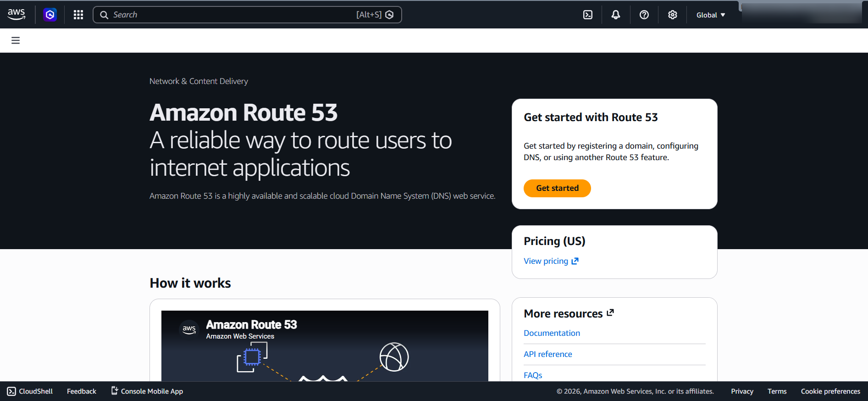Click the Amazon Q icon inside search field
868x401 pixels.
pos(389,15)
